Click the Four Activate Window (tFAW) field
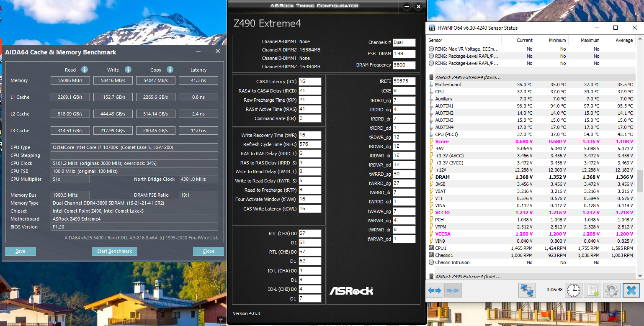 click(310, 199)
